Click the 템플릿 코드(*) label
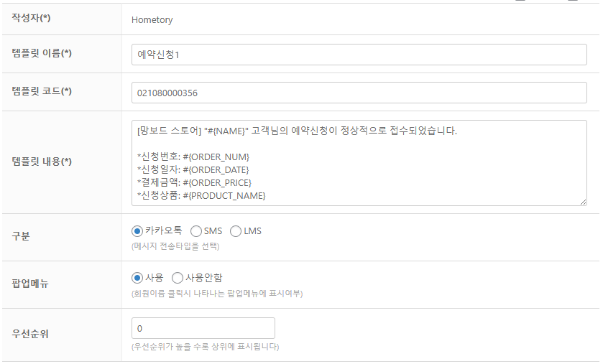This screenshot has height=364, width=603. [x=42, y=92]
